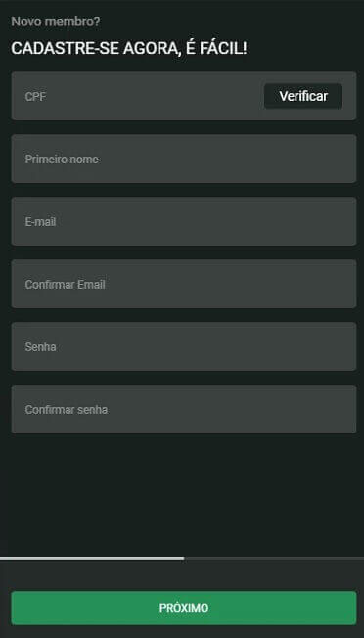The image size is (364, 638).
Task: Click the 'Novo membro?' text
Action: click(56, 22)
